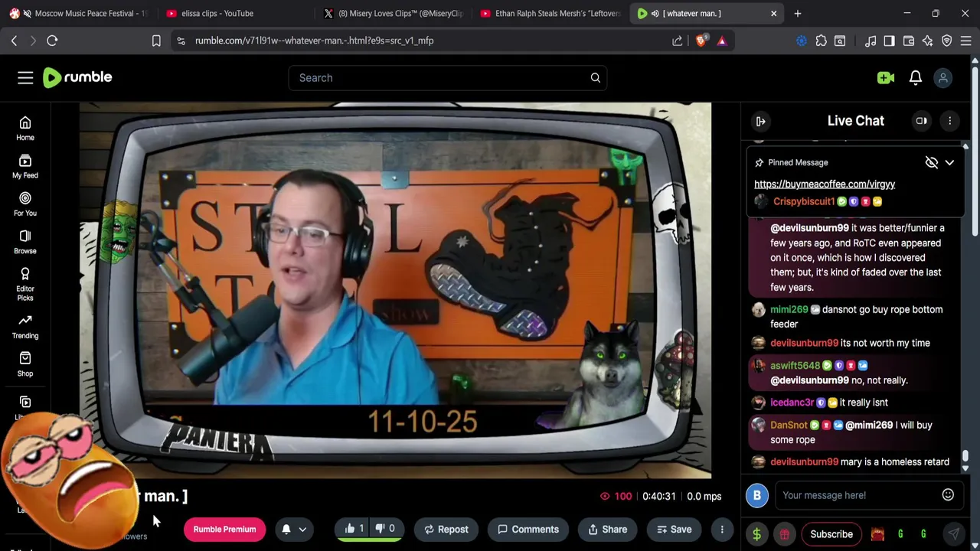
Task: Reload the page
Action: tap(52, 41)
